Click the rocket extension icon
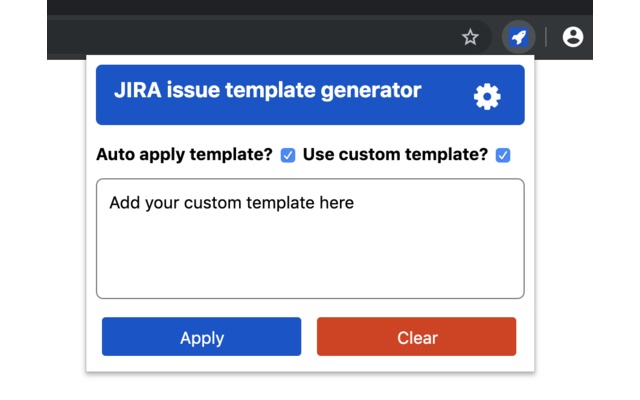This screenshot has width=640, height=400. (x=518, y=37)
